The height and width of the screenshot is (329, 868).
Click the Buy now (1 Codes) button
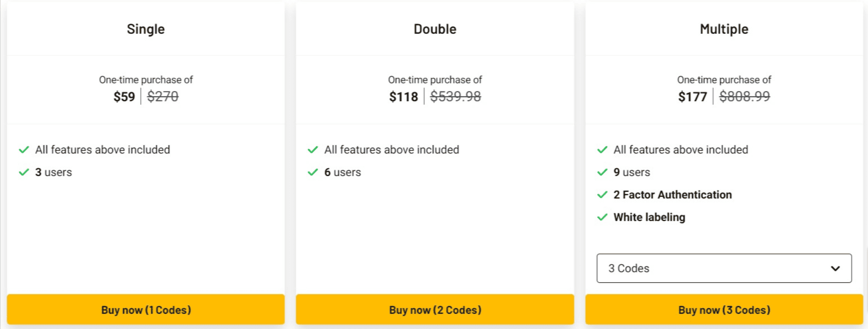tap(146, 310)
